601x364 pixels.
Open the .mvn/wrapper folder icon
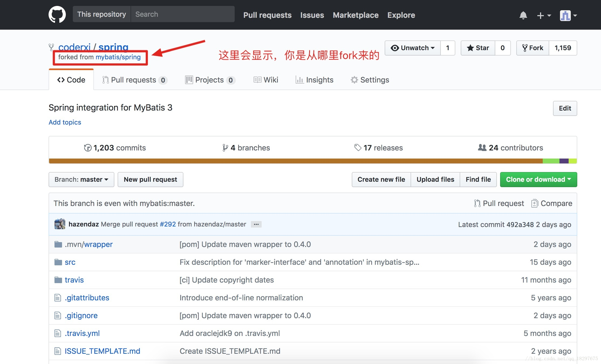pyautogui.click(x=58, y=244)
